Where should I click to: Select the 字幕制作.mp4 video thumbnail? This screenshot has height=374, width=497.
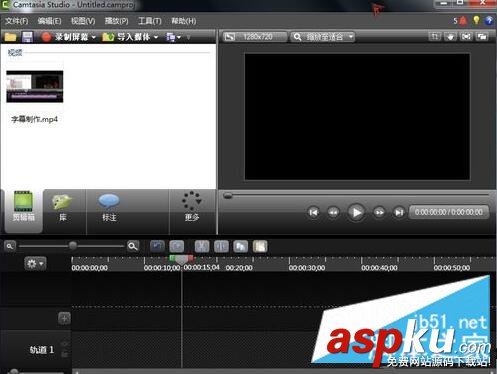pyautogui.click(x=35, y=86)
